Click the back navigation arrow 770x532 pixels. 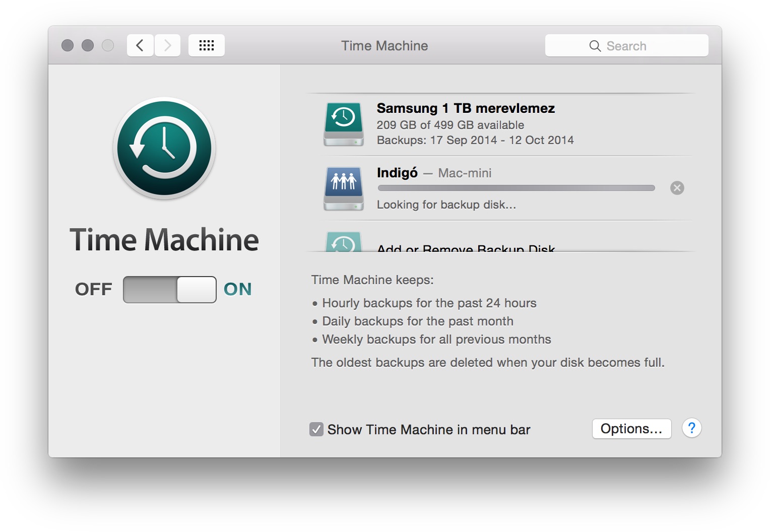[x=140, y=46]
